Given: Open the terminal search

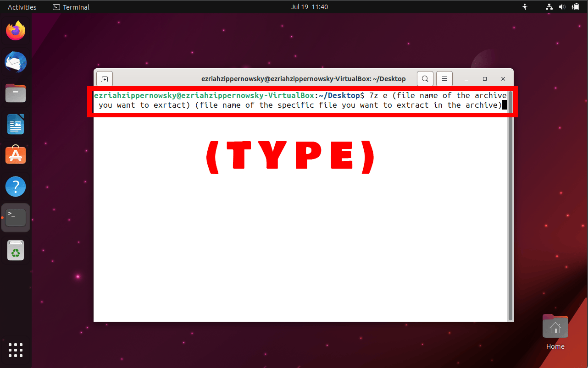Looking at the screenshot, I should (x=425, y=78).
